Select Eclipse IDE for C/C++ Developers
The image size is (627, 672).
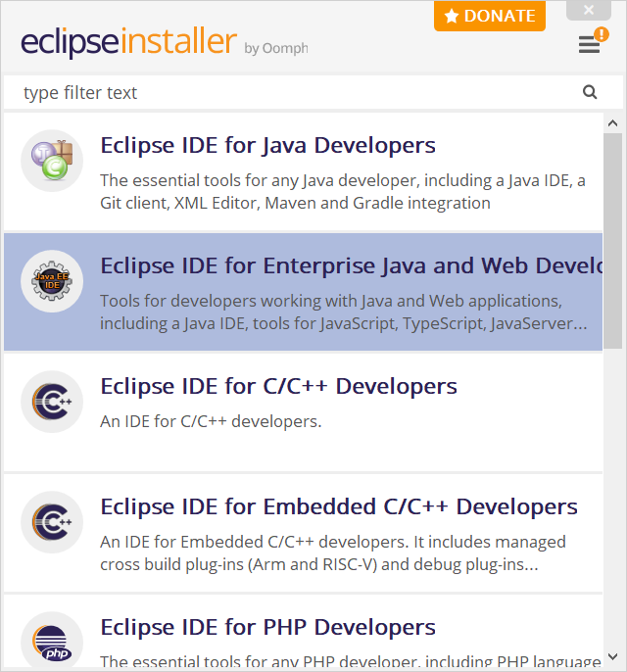click(303, 412)
